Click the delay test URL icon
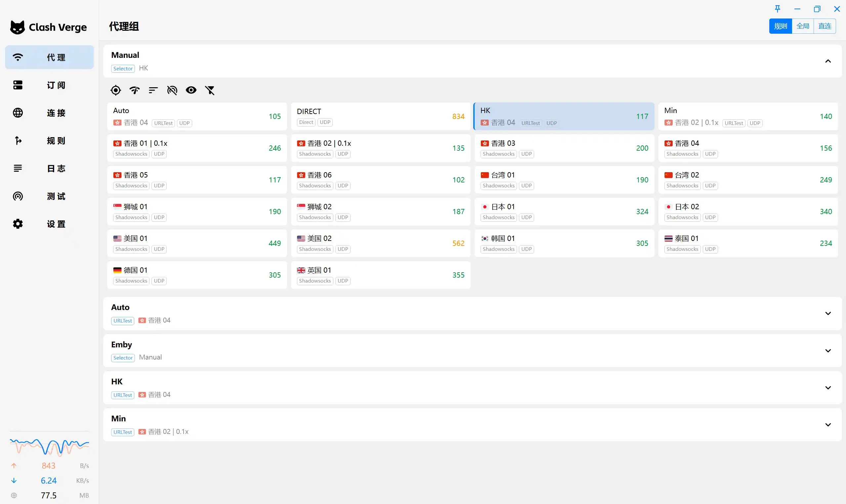The height and width of the screenshot is (504, 846). 172,90
